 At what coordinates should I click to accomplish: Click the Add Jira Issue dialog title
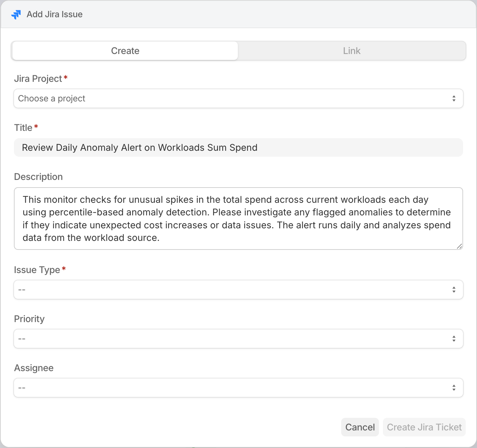click(x=55, y=14)
